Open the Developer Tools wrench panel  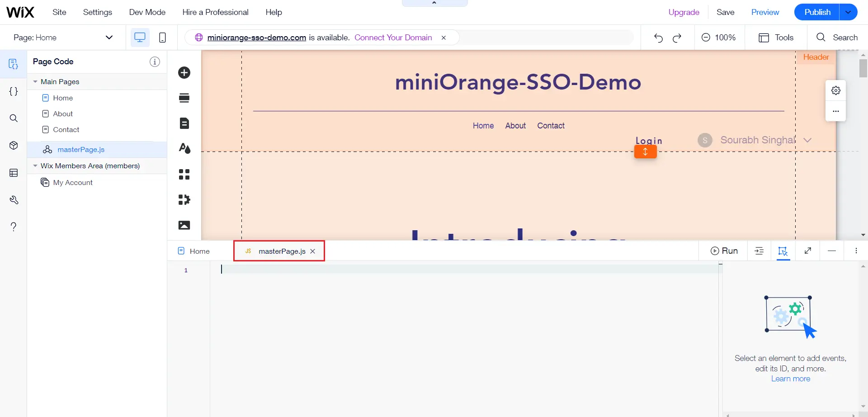[14, 200]
